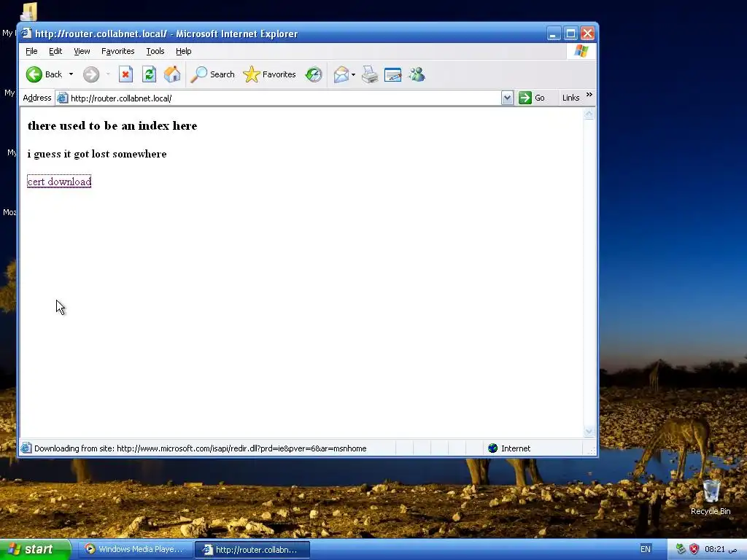Open the Back history dropdown arrow

click(x=71, y=74)
